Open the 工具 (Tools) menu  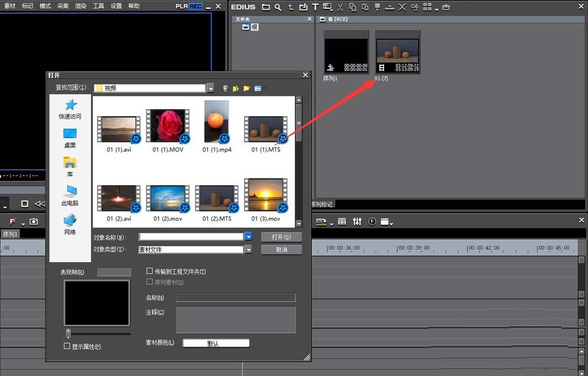pos(98,6)
